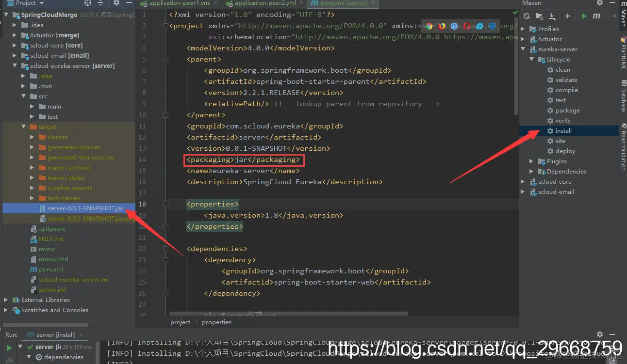Expand Profiles in Maven panel
Viewport: 627px width, 364px height.
(x=523, y=29)
